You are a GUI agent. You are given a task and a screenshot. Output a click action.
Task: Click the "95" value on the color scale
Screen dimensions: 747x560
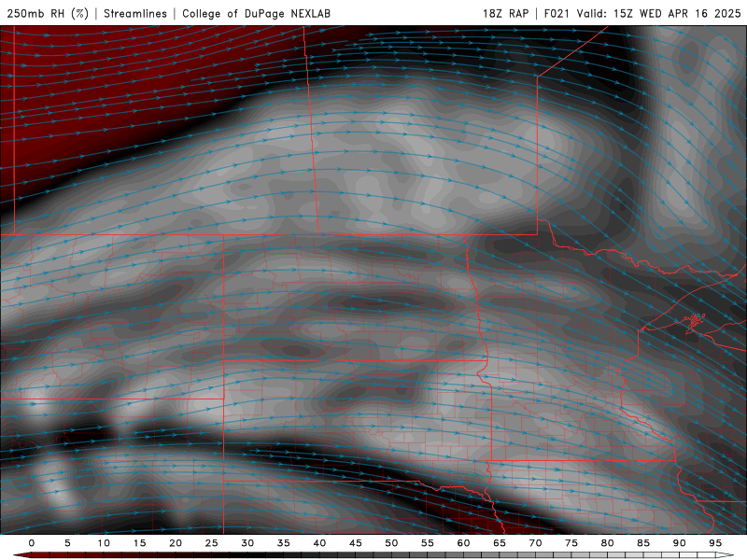coord(715,543)
